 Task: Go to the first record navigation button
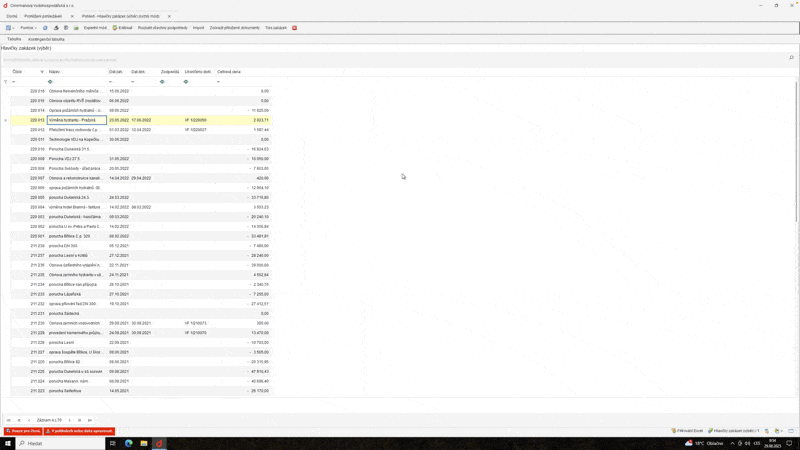pyautogui.click(x=9, y=420)
